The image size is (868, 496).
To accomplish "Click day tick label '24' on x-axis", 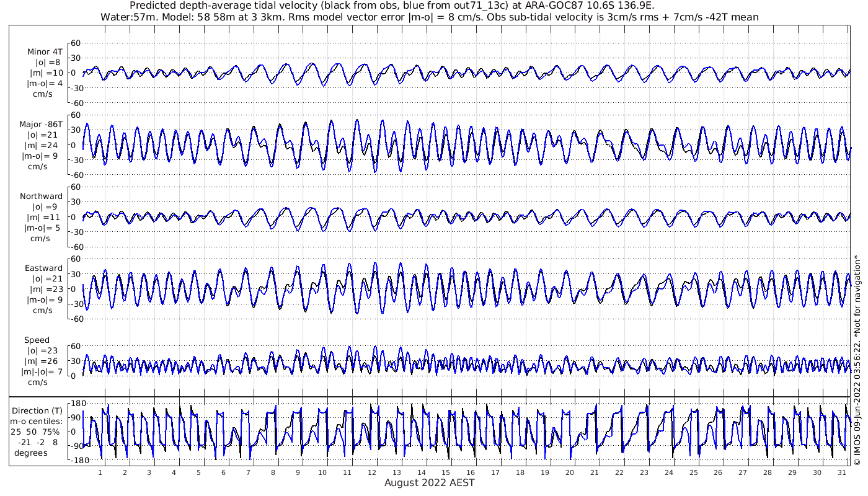I will (x=668, y=472).
